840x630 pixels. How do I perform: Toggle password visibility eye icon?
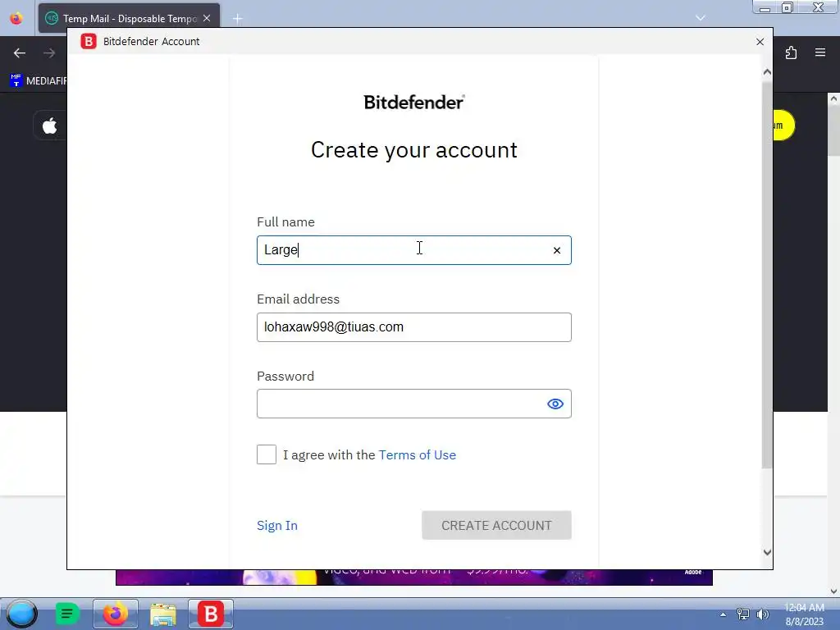click(555, 404)
